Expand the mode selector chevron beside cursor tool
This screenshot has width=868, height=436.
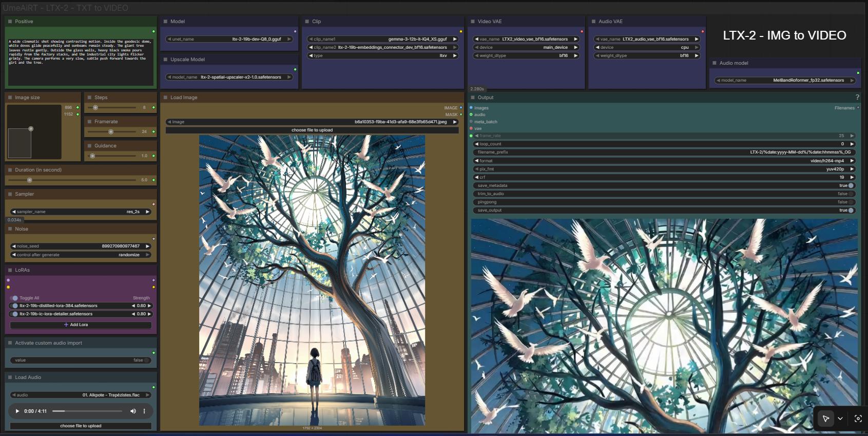pyautogui.click(x=840, y=419)
